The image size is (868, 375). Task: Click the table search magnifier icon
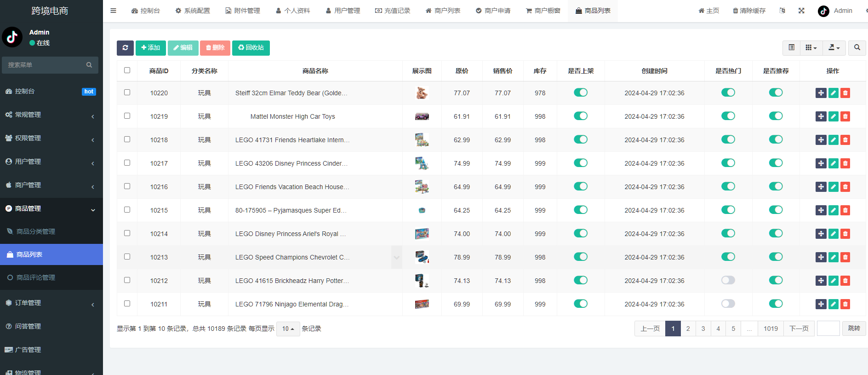coord(857,48)
